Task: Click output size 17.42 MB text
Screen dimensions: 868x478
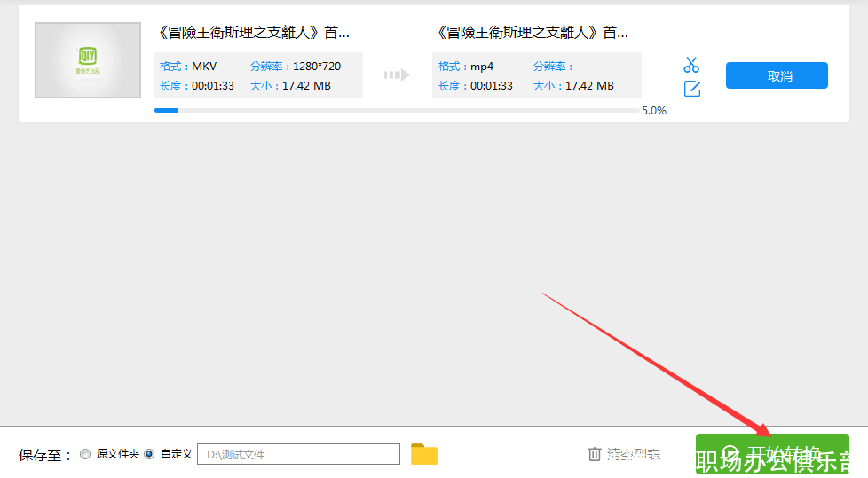Action: (589, 86)
